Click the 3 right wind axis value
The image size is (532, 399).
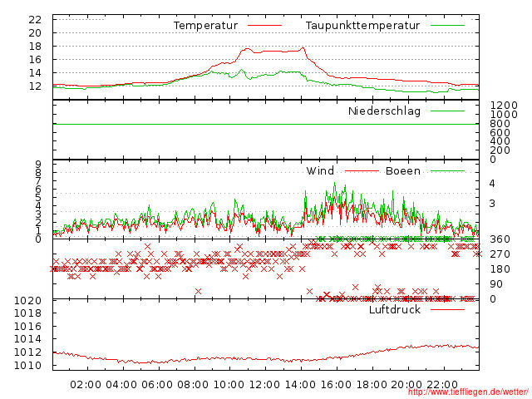click(x=492, y=204)
